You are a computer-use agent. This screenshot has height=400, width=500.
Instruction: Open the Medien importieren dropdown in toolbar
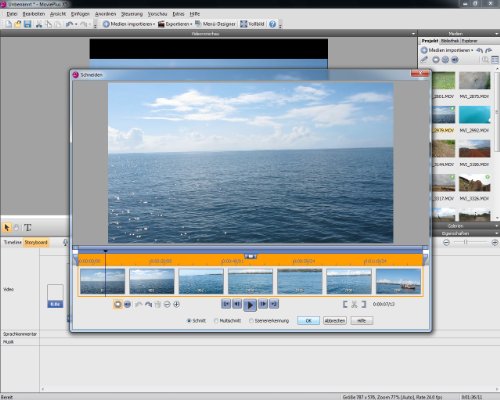pyautogui.click(x=129, y=24)
